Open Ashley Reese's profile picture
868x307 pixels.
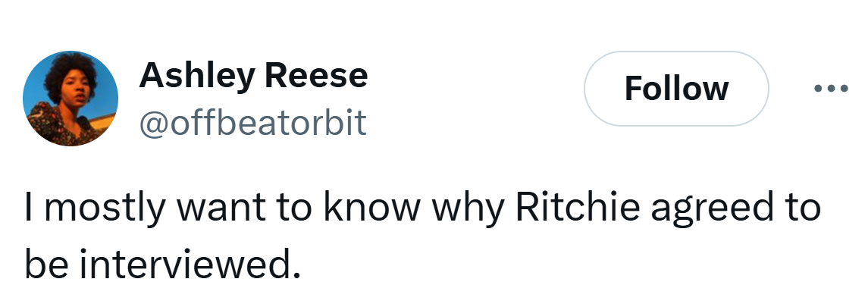[71, 99]
